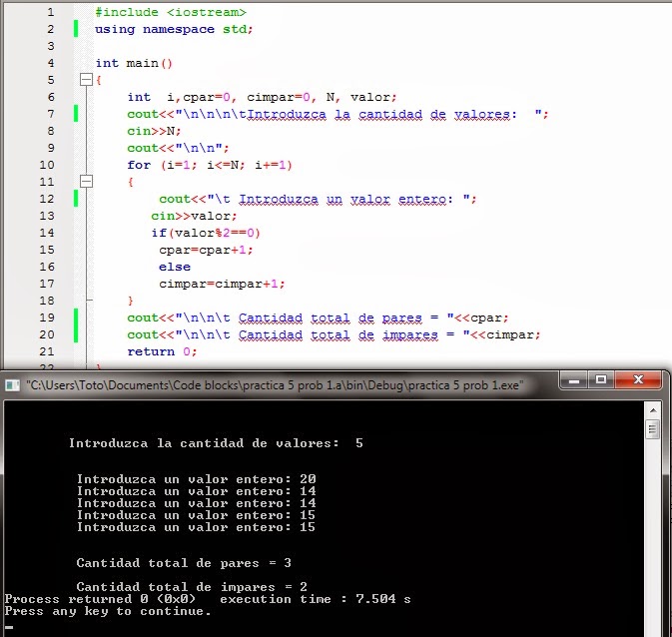Viewport: 672px width, 637px height.
Task: Click the console window icon in the title bar
Action: (x=12, y=385)
